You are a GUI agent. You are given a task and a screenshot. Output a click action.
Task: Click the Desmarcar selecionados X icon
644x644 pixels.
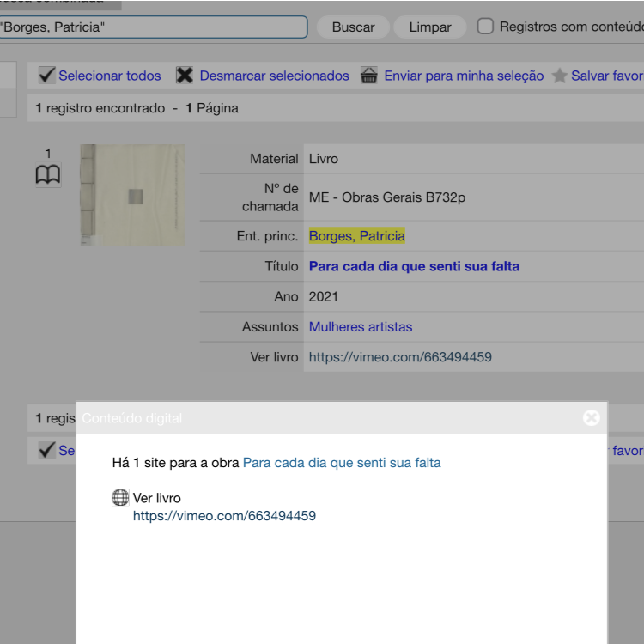pyautogui.click(x=185, y=76)
